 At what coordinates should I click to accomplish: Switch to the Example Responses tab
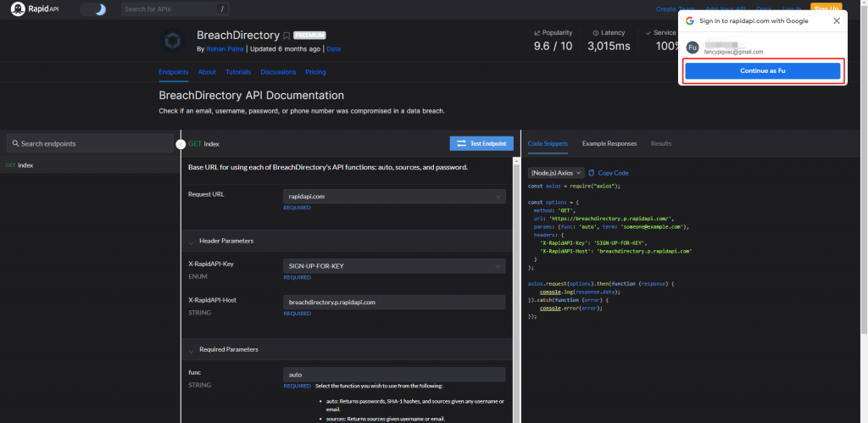click(609, 144)
